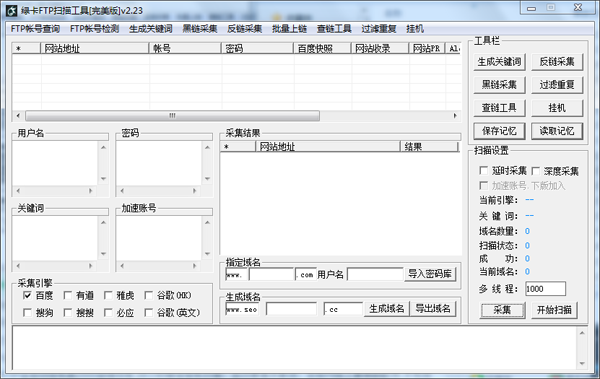Open the FTP帐号查询 menu
The height and width of the screenshot is (379, 600).
(x=35, y=29)
